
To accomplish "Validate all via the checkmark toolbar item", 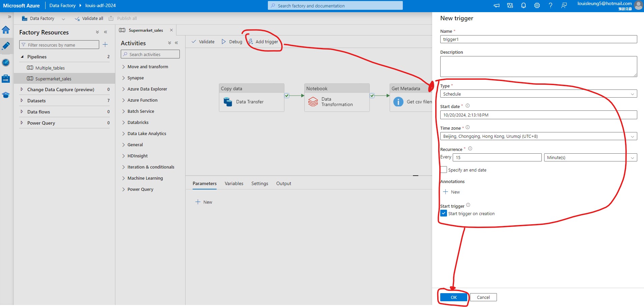I will pos(88,18).
